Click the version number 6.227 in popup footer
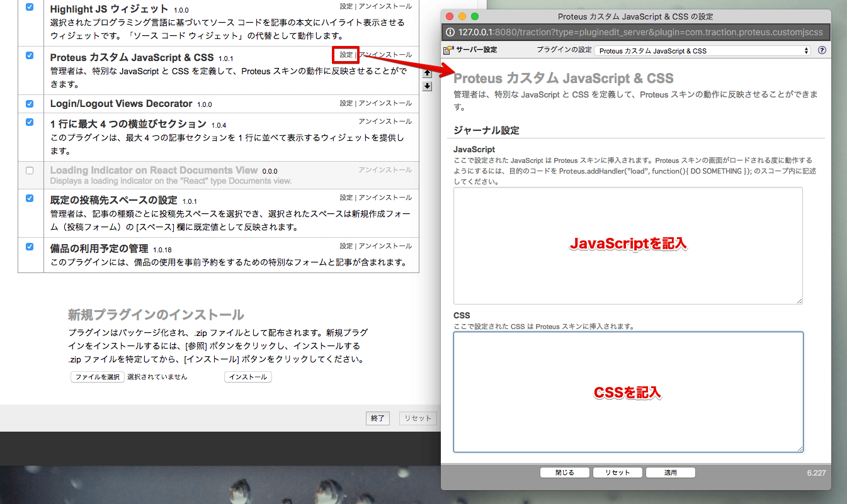The height and width of the screenshot is (504, 847). tap(816, 473)
